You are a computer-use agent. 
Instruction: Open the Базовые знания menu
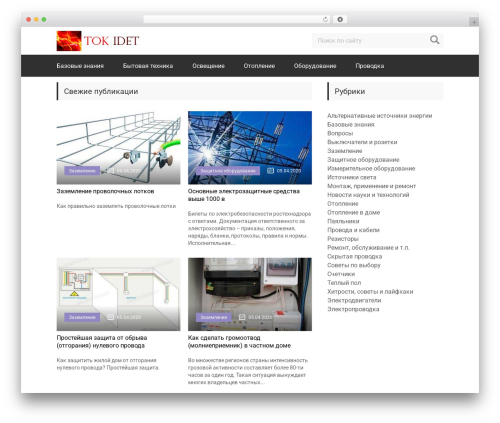[80, 66]
